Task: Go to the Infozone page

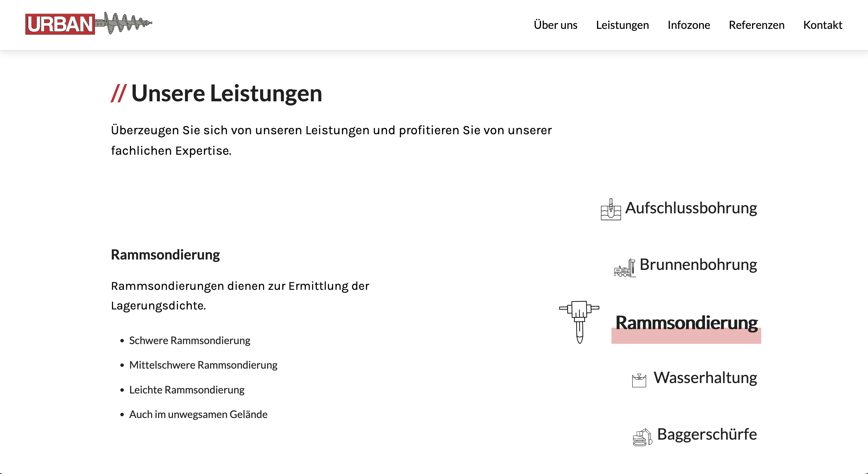Action: point(689,25)
